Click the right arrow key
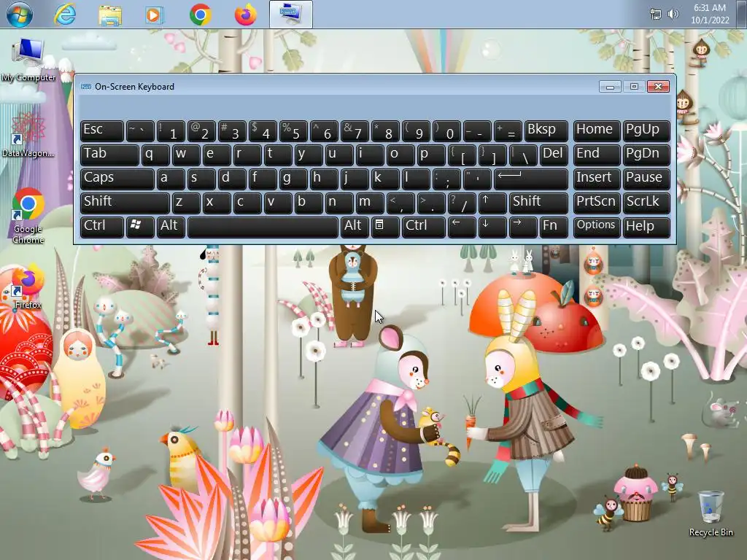Image resolution: width=747 pixels, height=560 pixels. [x=522, y=227]
